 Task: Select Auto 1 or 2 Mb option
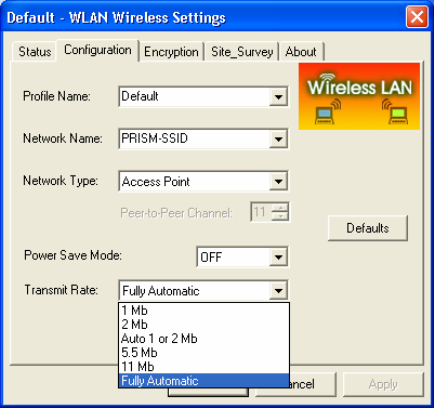(x=204, y=339)
